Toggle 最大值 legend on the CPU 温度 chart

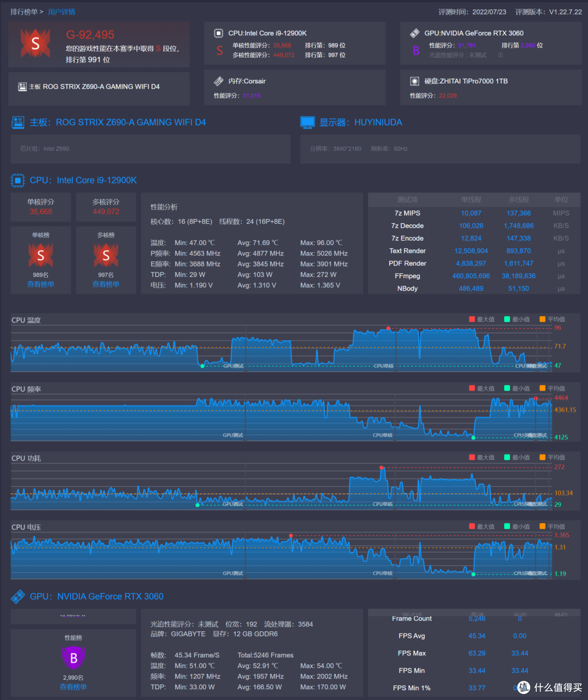[482, 320]
